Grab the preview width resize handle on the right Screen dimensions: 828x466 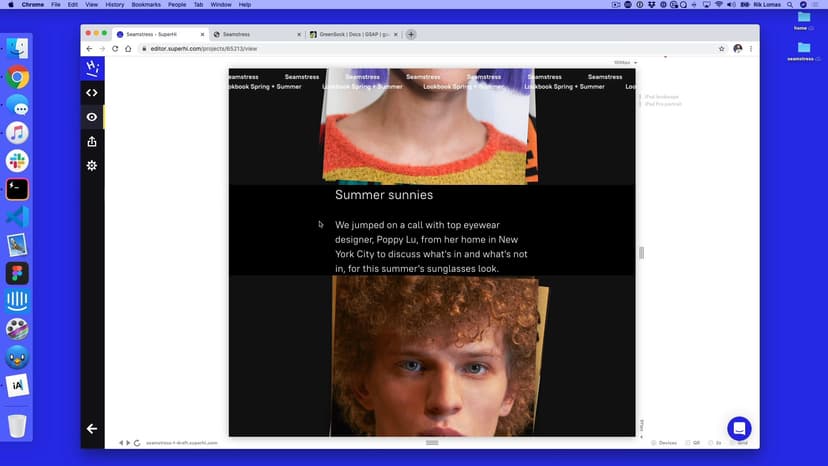[641, 253]
